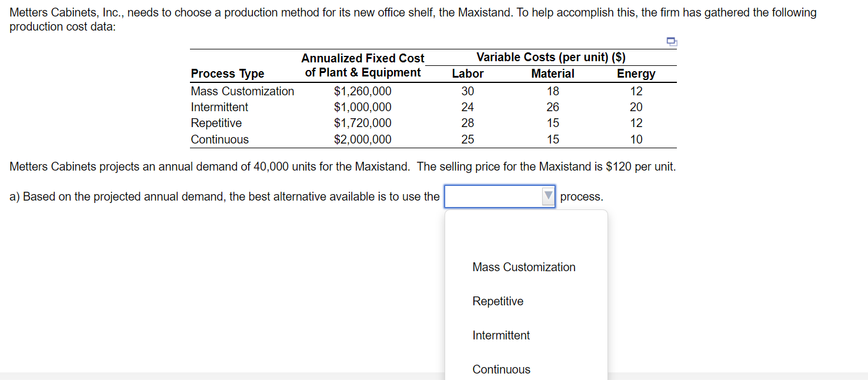868x380 pixels.
Task: Click material value 26 for Intermittent
Action: (553, 107)
